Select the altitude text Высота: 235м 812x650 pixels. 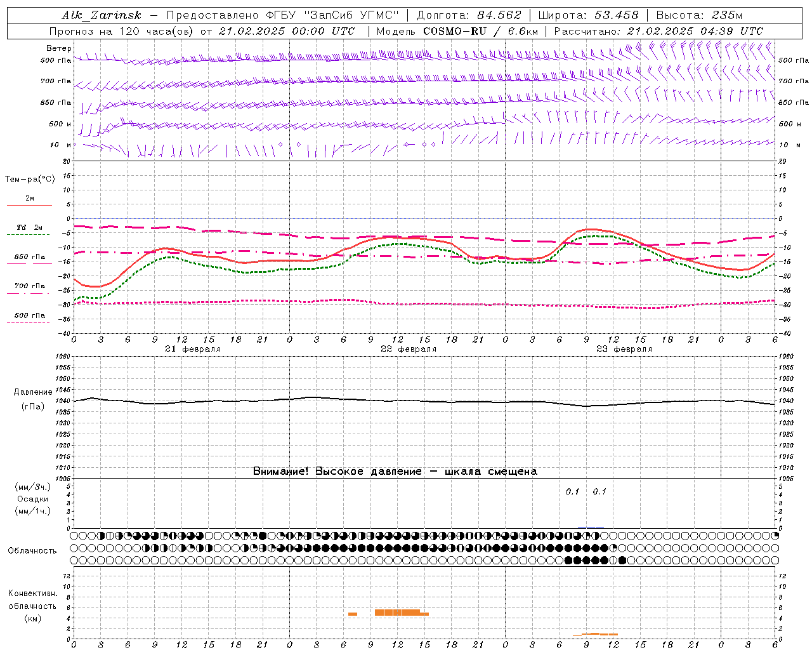tap(699, 15)
